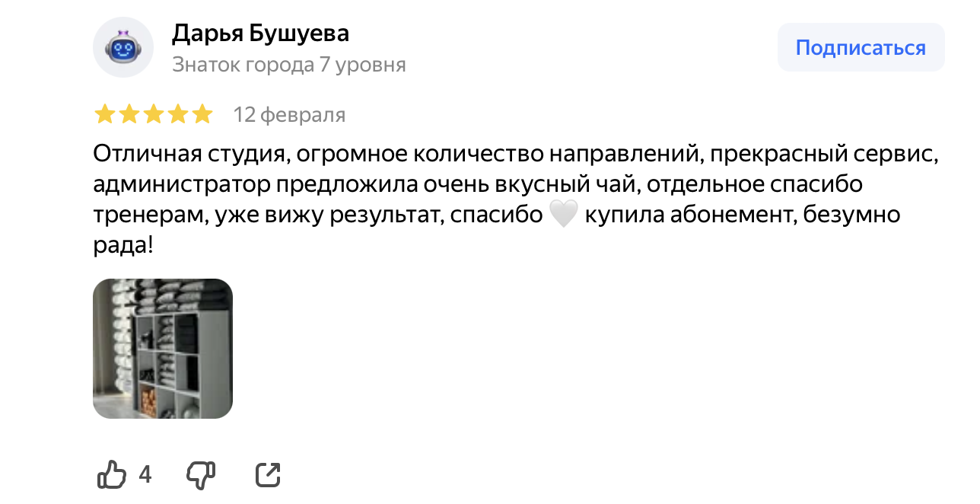Open the Дарья Бушуева profile name
Screen dimensions: 980x504
click(x=260, y=33)
